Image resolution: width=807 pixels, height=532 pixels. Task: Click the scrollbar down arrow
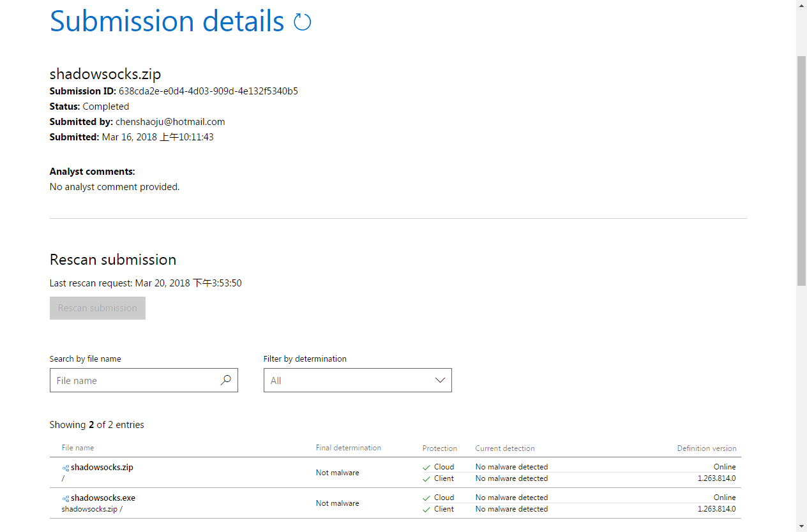(802, 526)
